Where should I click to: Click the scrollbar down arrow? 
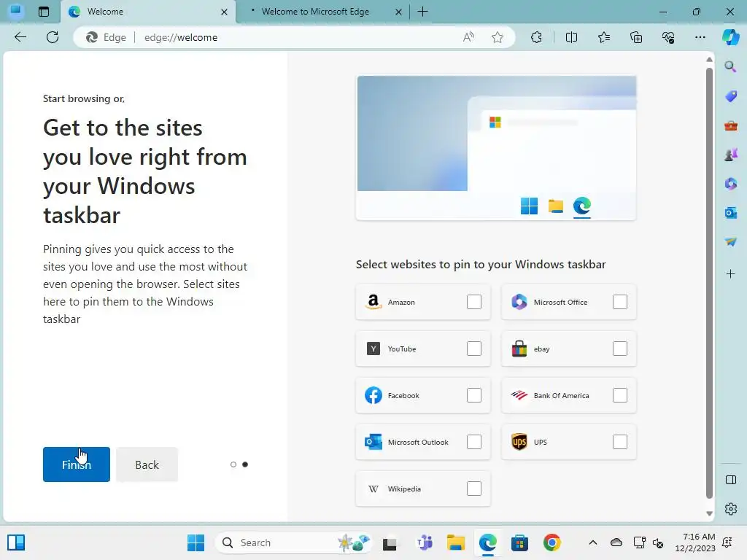[709, 513]
